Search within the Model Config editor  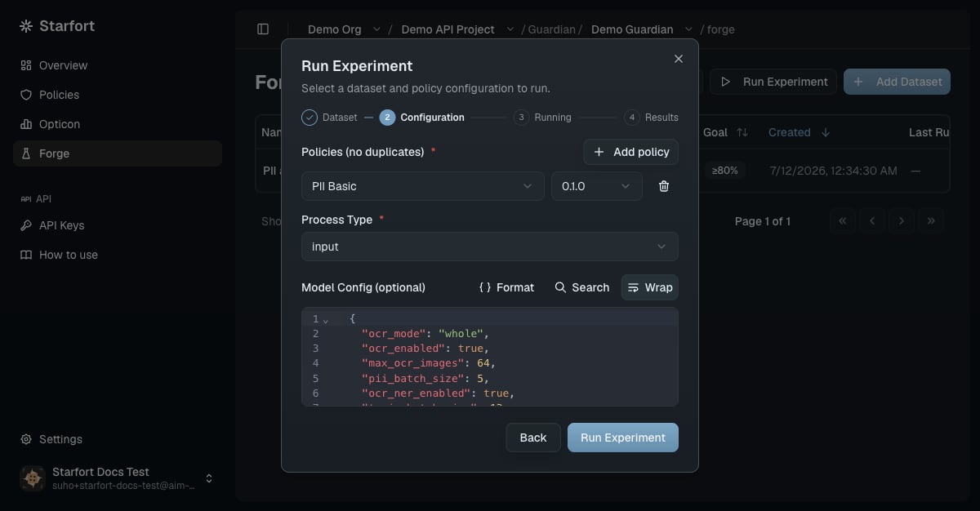click(582, 287)
